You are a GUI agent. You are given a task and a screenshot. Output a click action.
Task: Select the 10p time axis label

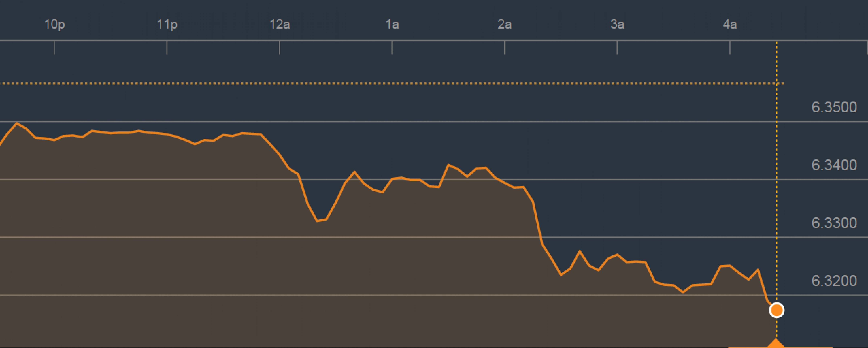pyautogui.click(x=54, y=24)
